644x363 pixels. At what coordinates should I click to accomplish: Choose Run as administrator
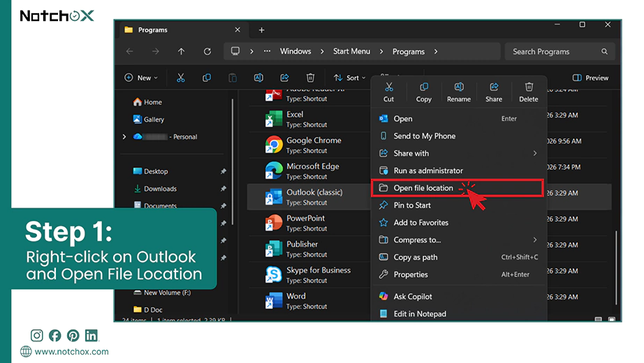(x=459, y=171)
